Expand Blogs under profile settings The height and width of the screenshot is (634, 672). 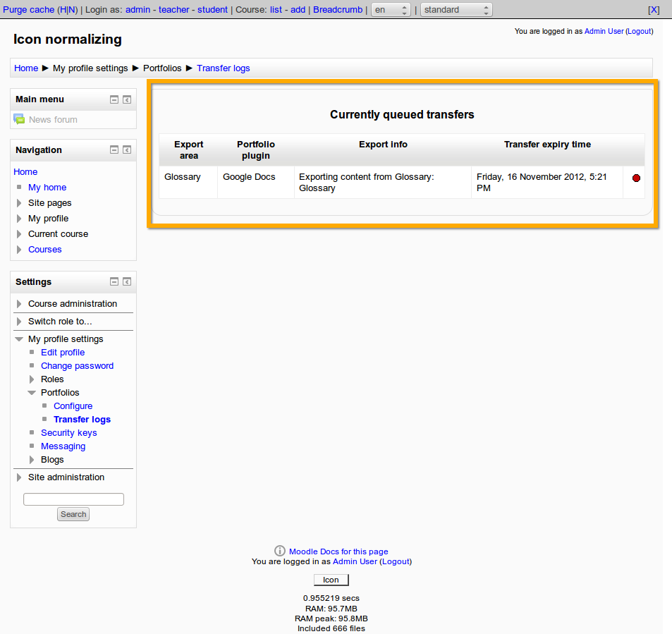click(32, 460)
